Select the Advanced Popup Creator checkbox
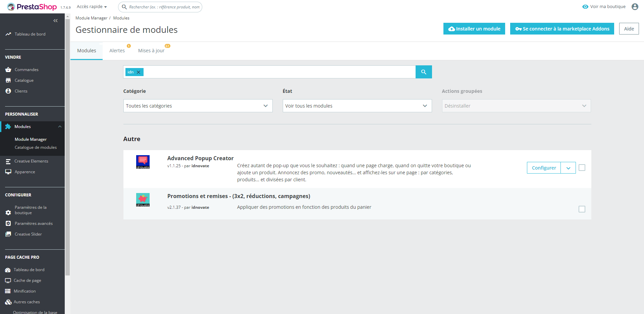Screen dimensions: 644x314 coord(582,168)
